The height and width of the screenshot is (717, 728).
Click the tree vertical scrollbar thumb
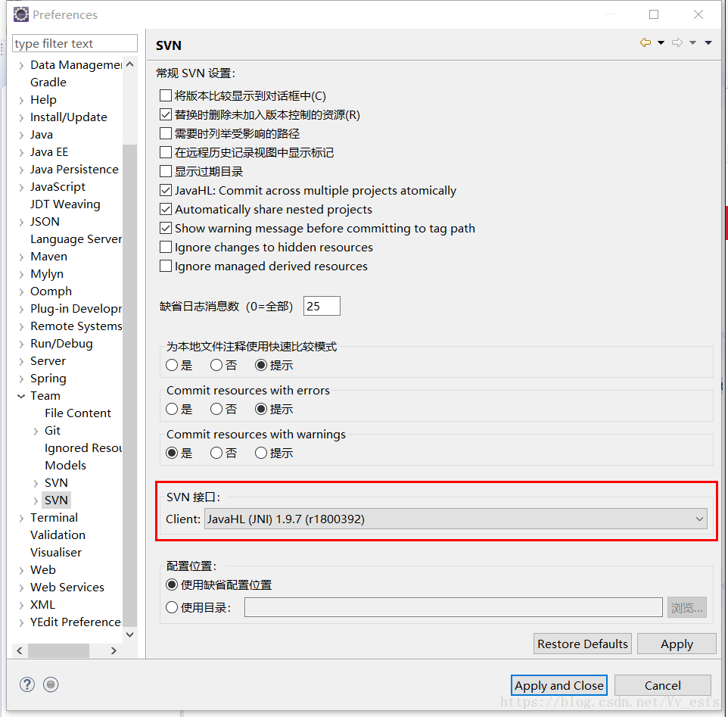130,385
